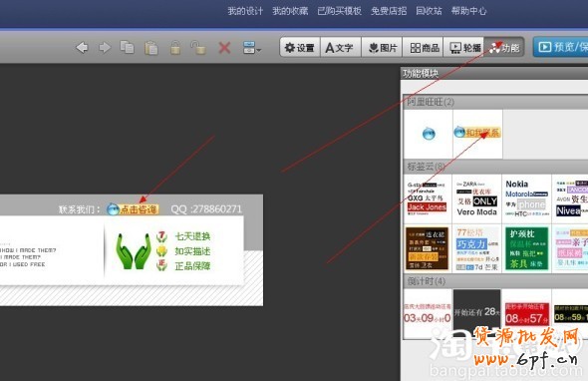Pick the 和我联系 Wangwang widget thumbnail
The height and width of the screenshot is (381, 588).
coord(477,134)
